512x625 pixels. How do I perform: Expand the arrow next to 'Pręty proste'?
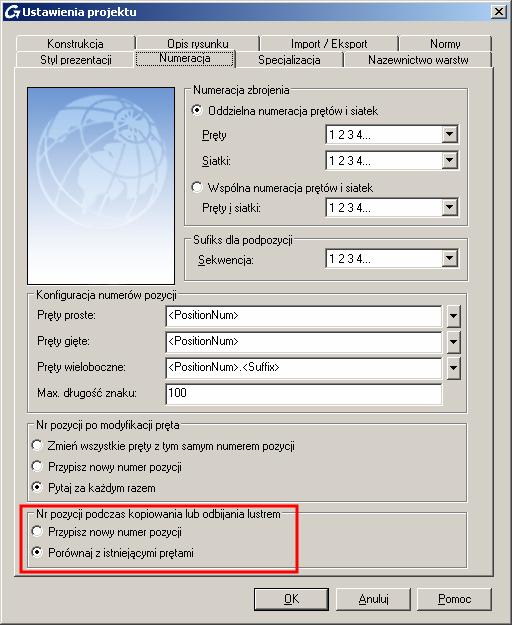(x=453, y=316)
